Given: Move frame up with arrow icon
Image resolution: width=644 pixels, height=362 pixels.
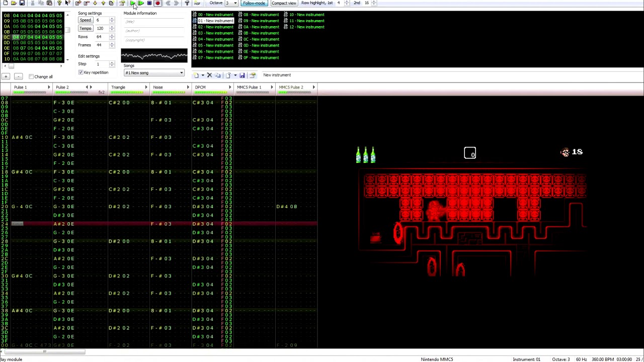Looking at the screenshot, I should [103, 3].
